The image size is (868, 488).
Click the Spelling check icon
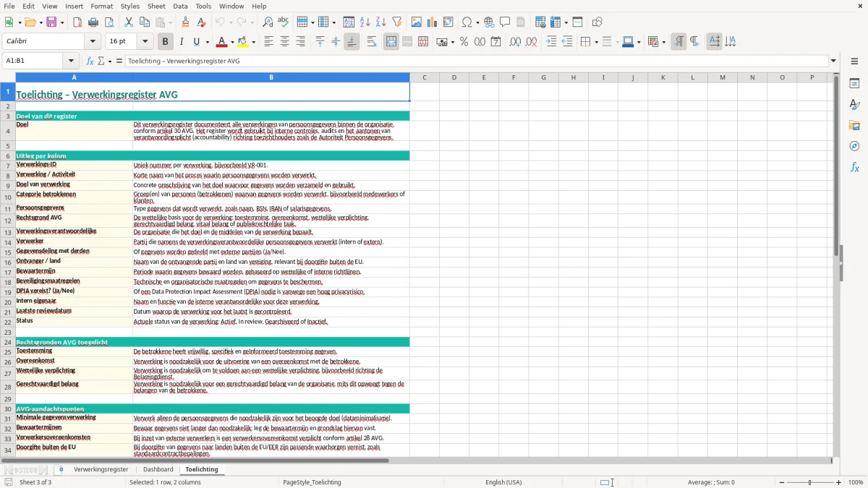[x=284, y=22]
